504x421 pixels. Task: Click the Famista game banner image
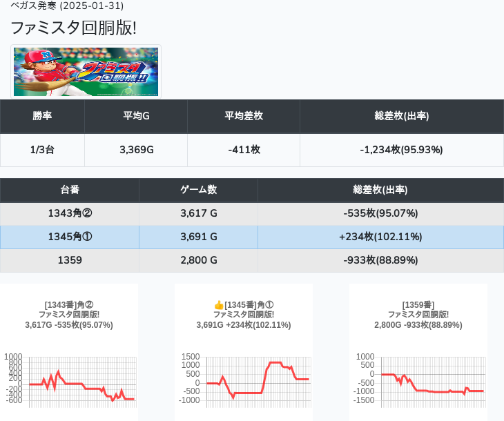(x=86, y=72)
